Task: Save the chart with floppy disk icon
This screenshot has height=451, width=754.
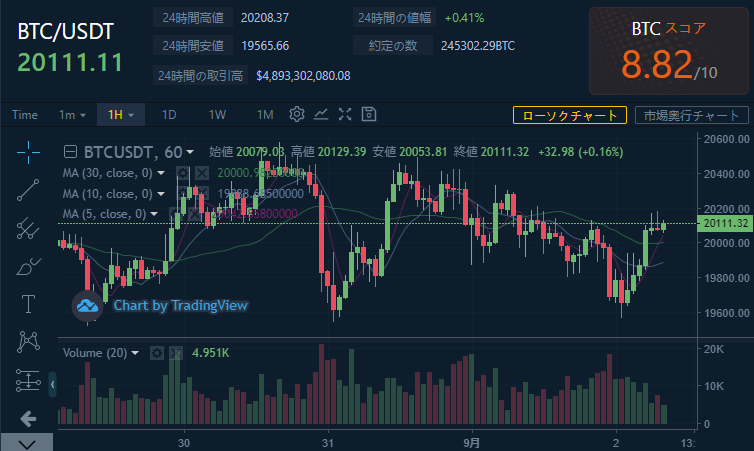Action: [369, 114]
